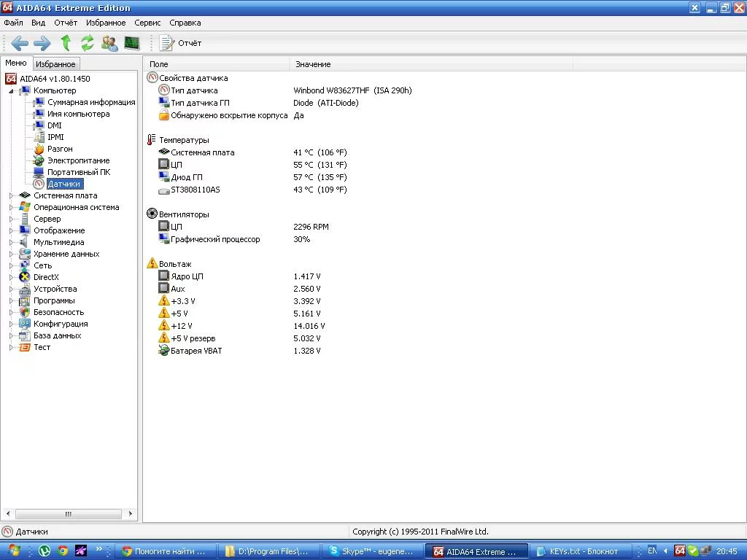
Task: Open the system monitor graph icon
Action: 132,43
